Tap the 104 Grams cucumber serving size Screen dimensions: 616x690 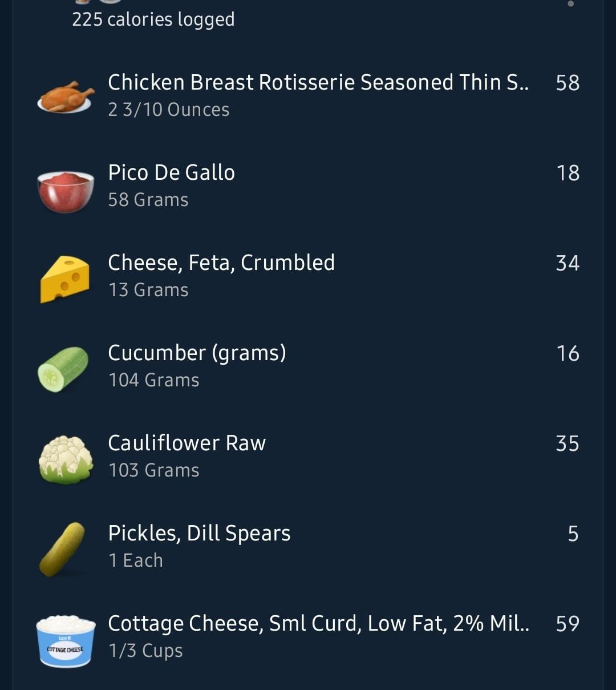154,380
